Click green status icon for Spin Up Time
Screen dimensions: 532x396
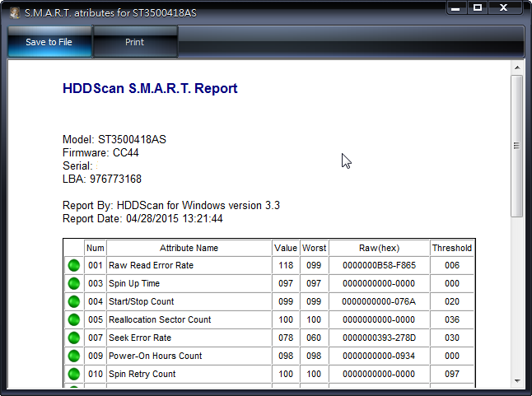(74, 284)
